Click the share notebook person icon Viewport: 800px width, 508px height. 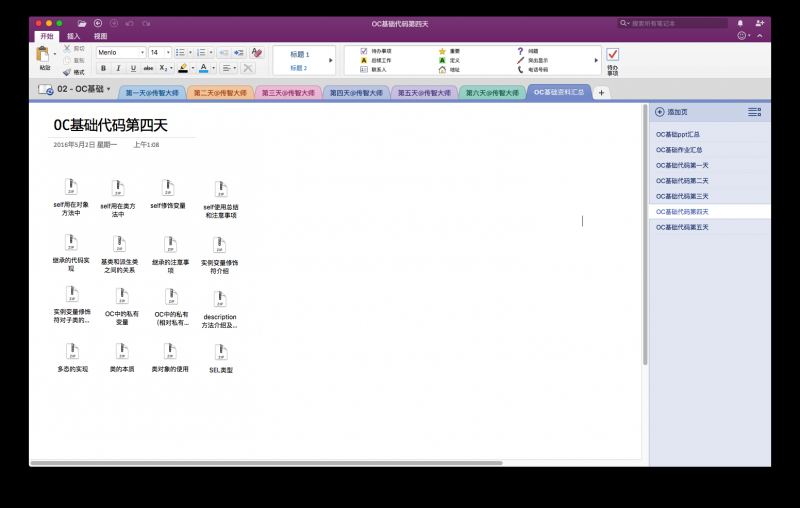(760, 22)
